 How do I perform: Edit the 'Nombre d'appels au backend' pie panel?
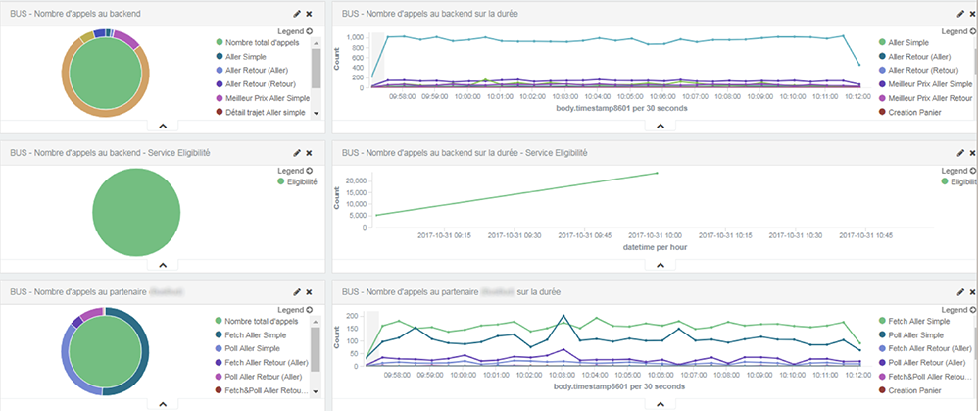tap(297, 14)
